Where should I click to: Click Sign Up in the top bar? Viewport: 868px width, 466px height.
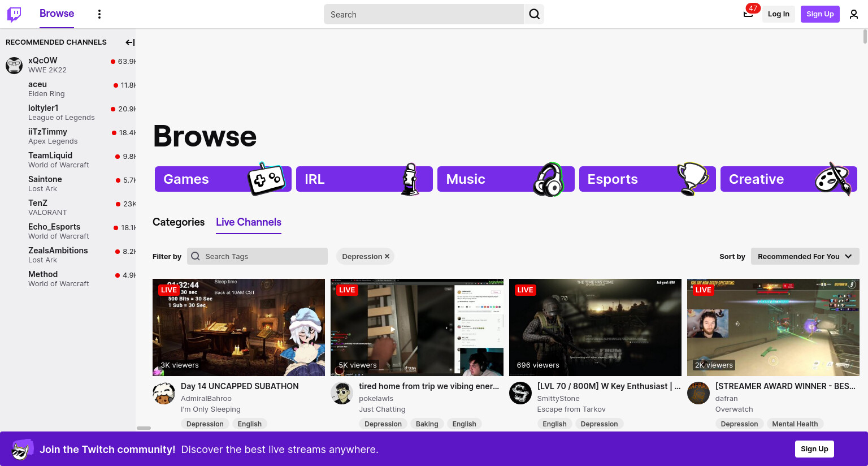click(820, 14)
